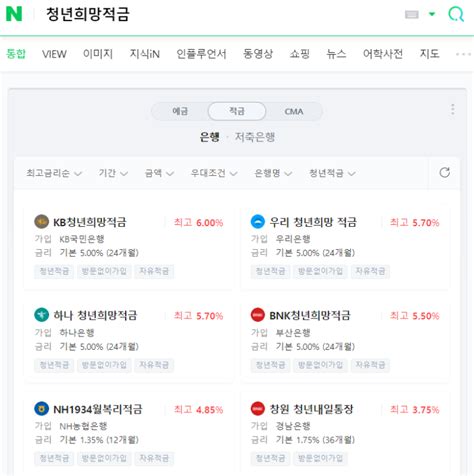The width and height of the screenshot is (474, 476).
Task: Click the 하나은행 teal logo icon
Action: click(42, 315)
